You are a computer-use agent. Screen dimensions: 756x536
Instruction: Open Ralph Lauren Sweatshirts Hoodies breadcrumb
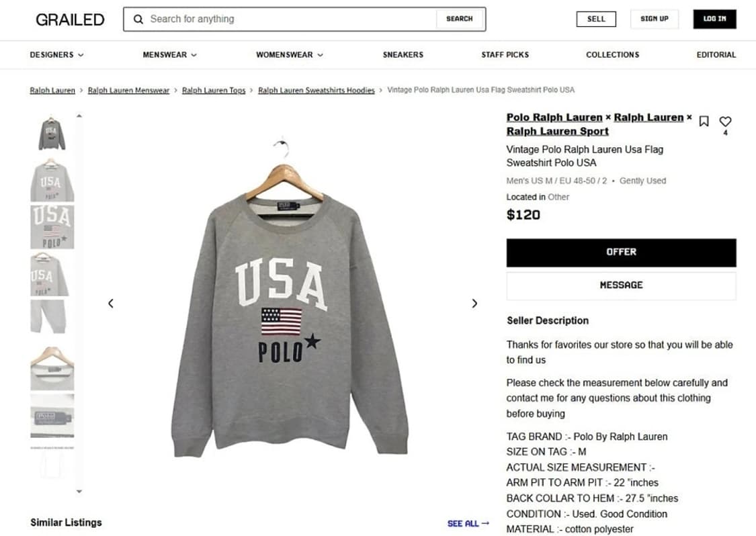tap(317, 90)
